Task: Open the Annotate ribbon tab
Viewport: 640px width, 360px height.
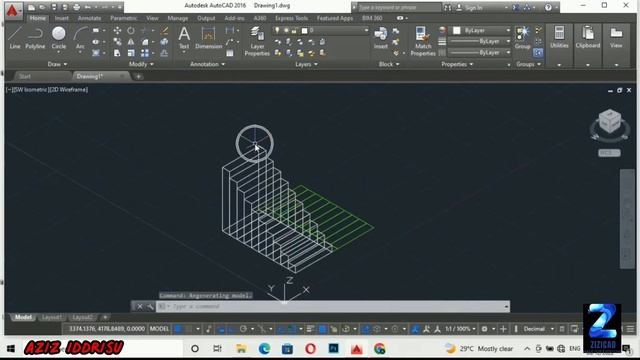Action: pos(89,18)
